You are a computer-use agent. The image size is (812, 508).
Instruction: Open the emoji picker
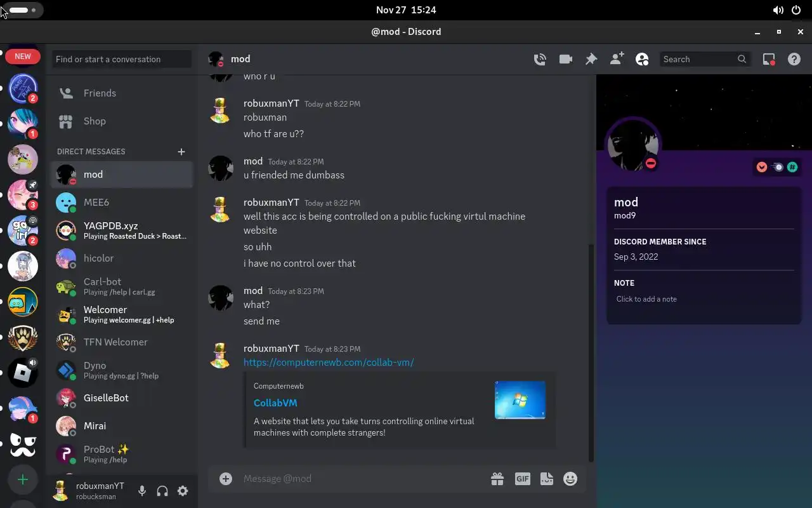coord(570,479)
